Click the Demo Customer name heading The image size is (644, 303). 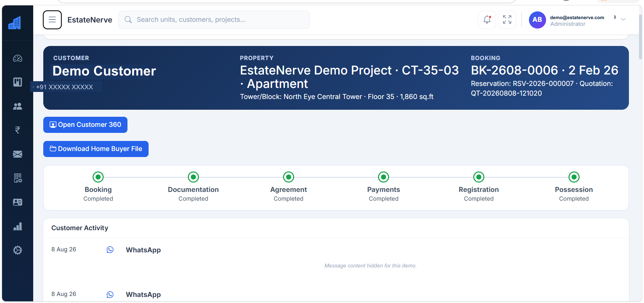click(x=104, y=71)
